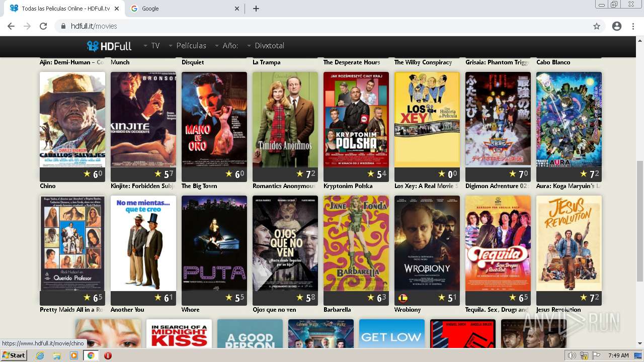
Task: Open Kinjite movie poster
Action: 143,120
